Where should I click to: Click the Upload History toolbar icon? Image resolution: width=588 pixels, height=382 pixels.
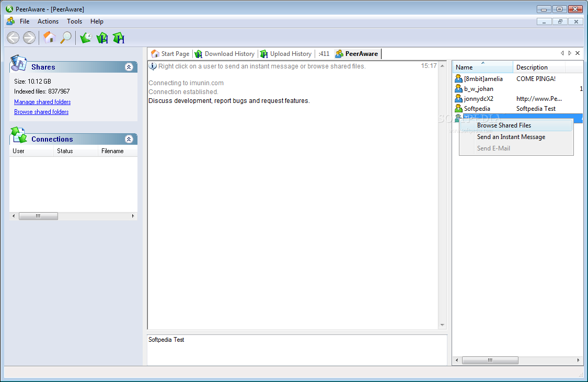pos(119,38)
